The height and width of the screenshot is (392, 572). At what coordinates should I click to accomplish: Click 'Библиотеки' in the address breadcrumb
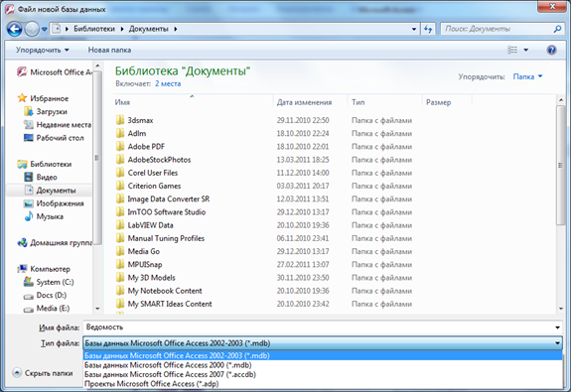[x=94, y=29]
